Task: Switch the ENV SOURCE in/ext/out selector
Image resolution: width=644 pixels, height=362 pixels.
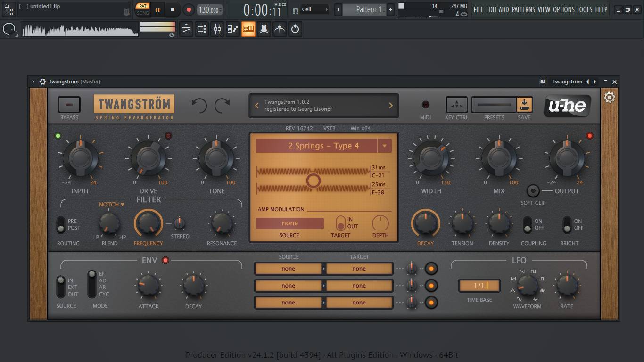Action: click(60, 287)
